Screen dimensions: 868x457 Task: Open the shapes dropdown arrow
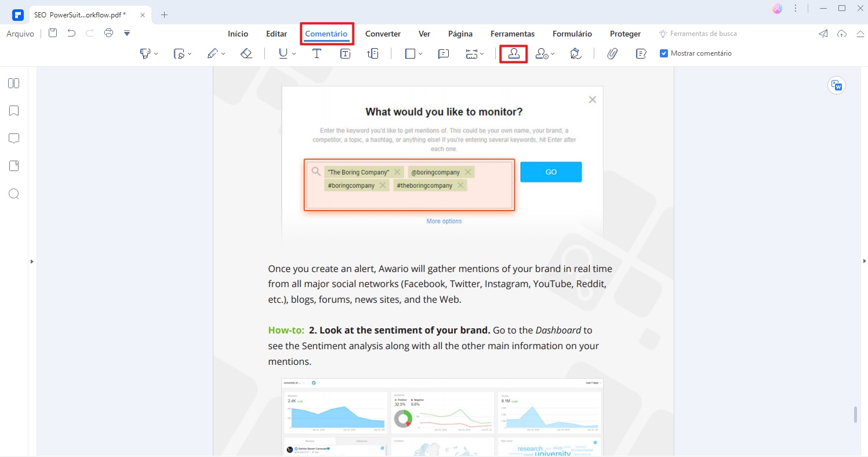pyautogui.click(x=420, y=54)
